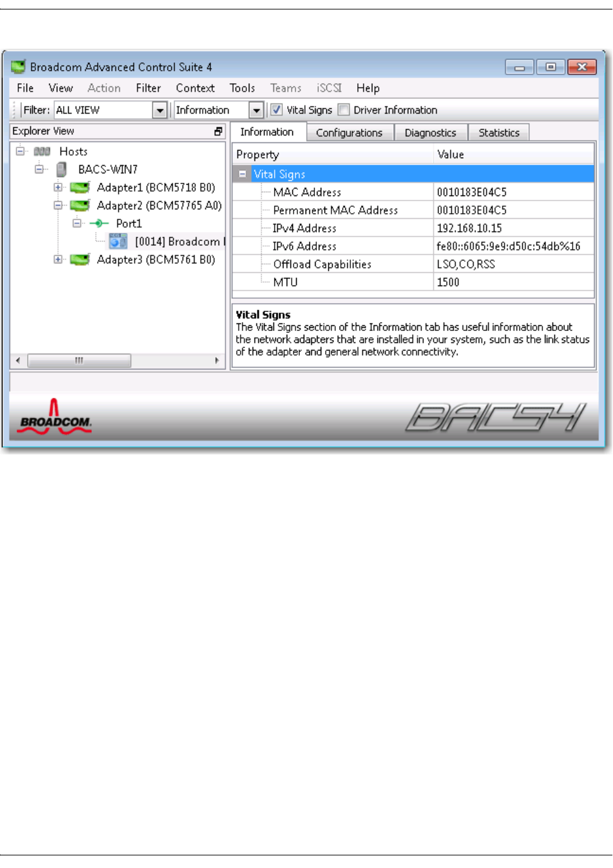Collapse the Port1 node
The image size is (613, 868).
tap(77, 223)
